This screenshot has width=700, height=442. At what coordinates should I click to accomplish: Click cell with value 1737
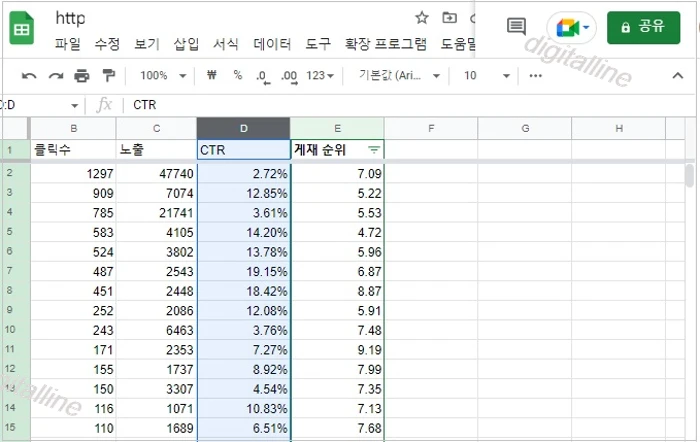(x=156, y=369)
